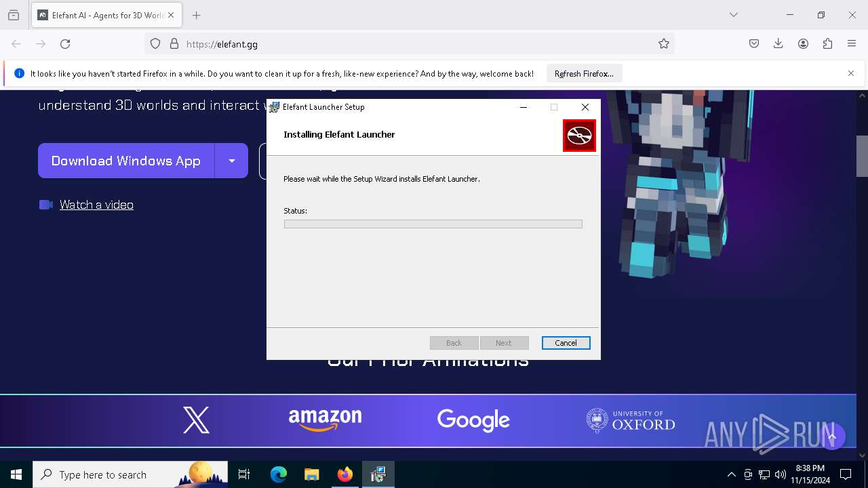Click the installer banner disc icon
This screenshot has height=488, width=868.
tap(579, 136)
